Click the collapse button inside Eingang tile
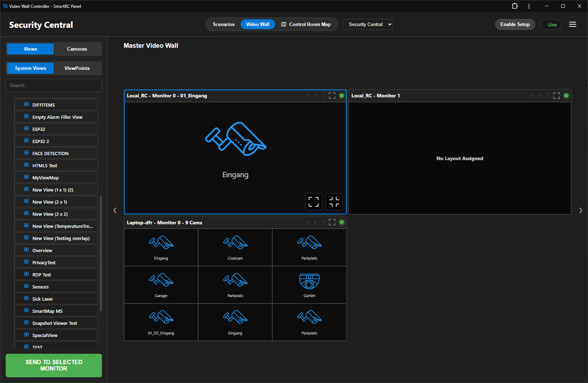The width and height of the screenshot is (588, 383). 334,202
